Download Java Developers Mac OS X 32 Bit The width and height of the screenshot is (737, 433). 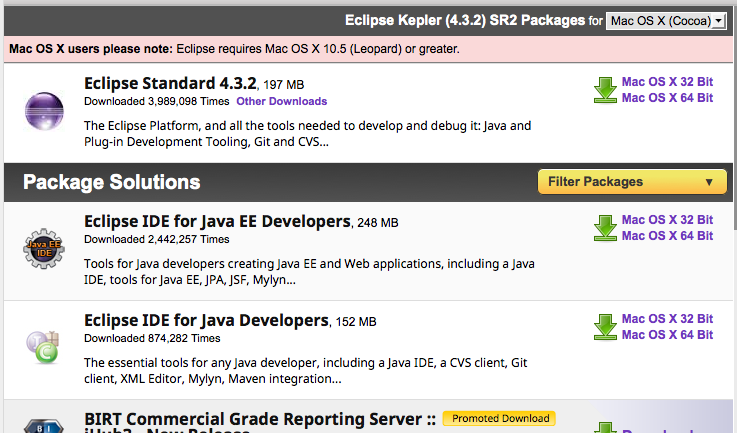tap(667, 319)
